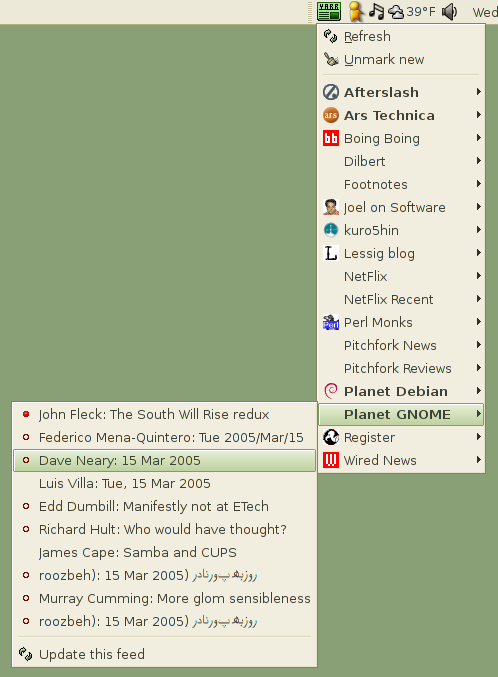This screenshot has width=498, height=677.
Task: Open Murray Cumming: More glom sensibleness
Action: 165,598
